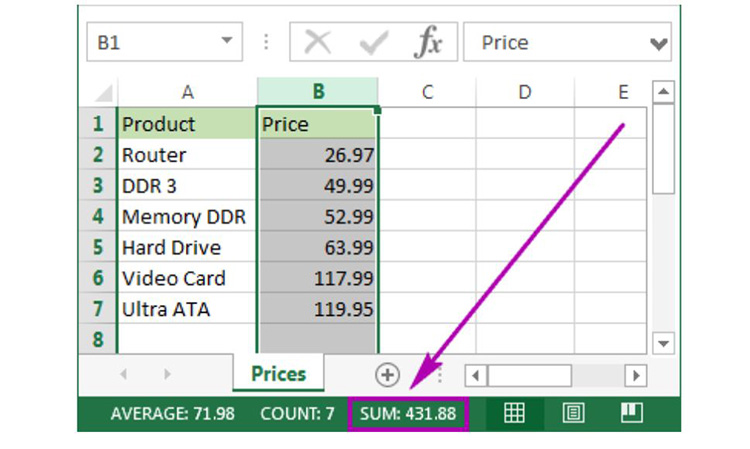Viewport: 750px width, 449px height.
Task: Switch to Normal view icon
Action: pos(514,413)
